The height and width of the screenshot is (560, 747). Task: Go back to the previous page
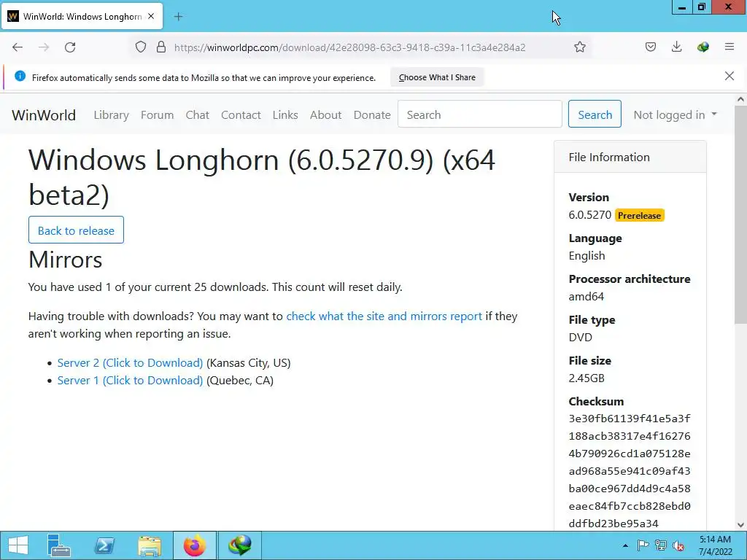tap(18, 47)
